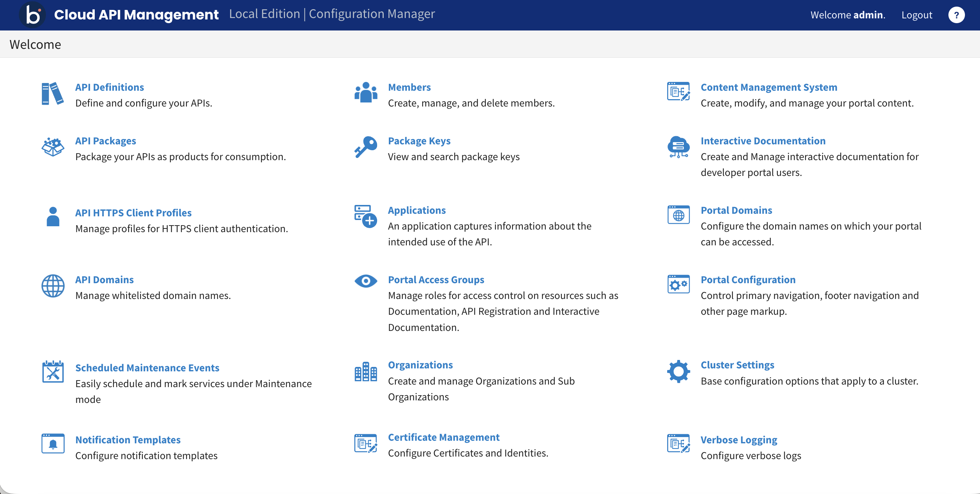Open Content Management System link
The image size is (980, 494).
pyautogui.click(x=769, y=87)
